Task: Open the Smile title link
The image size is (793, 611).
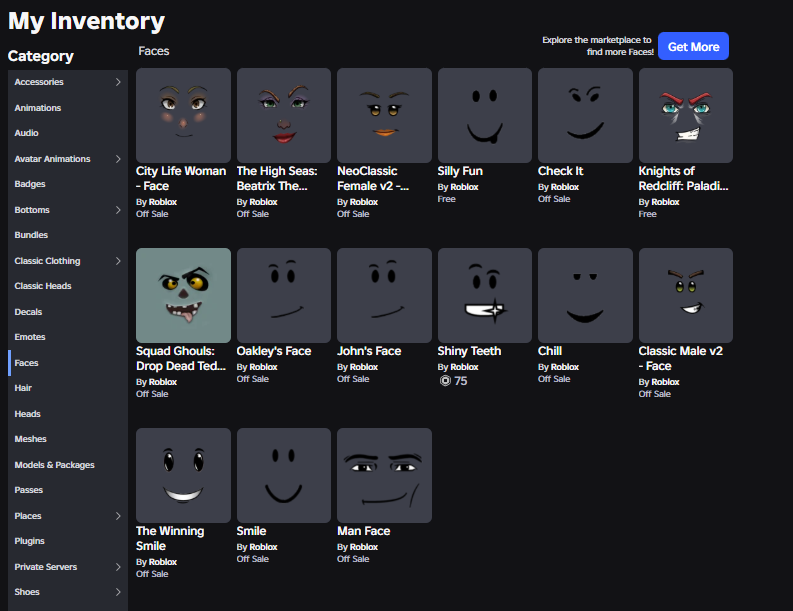Action: click(251, 531)
